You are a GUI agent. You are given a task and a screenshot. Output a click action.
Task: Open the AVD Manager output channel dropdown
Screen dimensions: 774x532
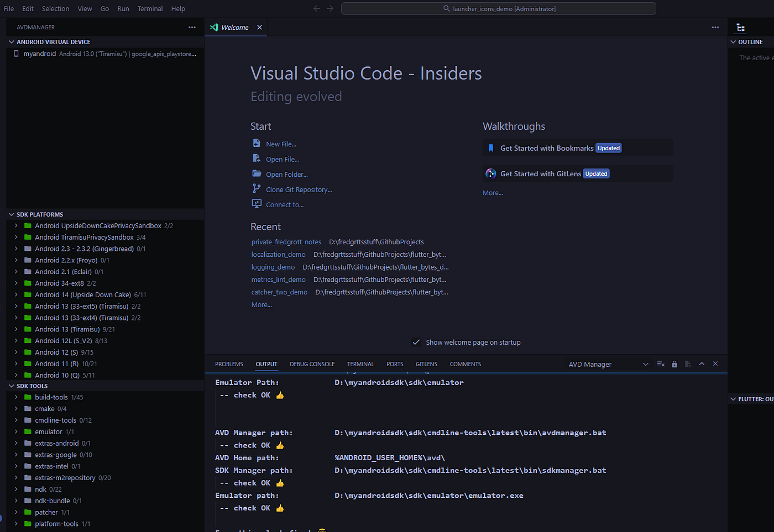tap(608, 364)
